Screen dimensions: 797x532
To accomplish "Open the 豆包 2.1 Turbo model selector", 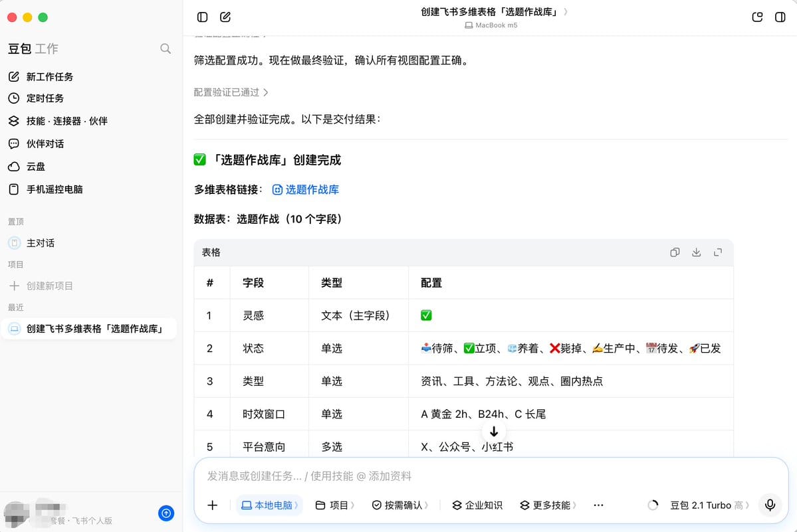I will click(709, 505).
